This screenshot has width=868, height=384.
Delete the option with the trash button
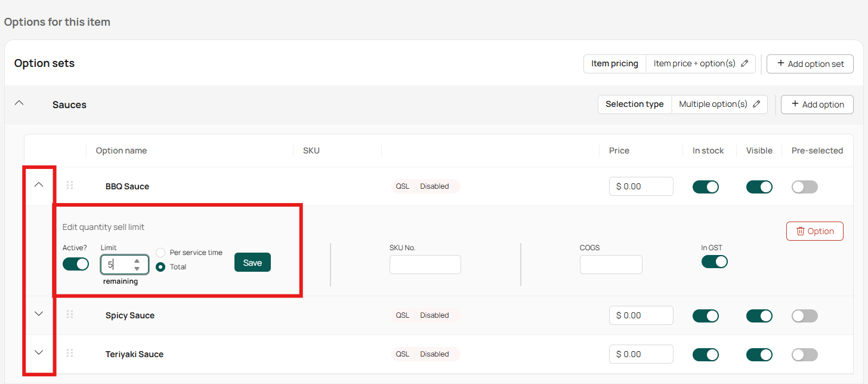coord(815,231)
